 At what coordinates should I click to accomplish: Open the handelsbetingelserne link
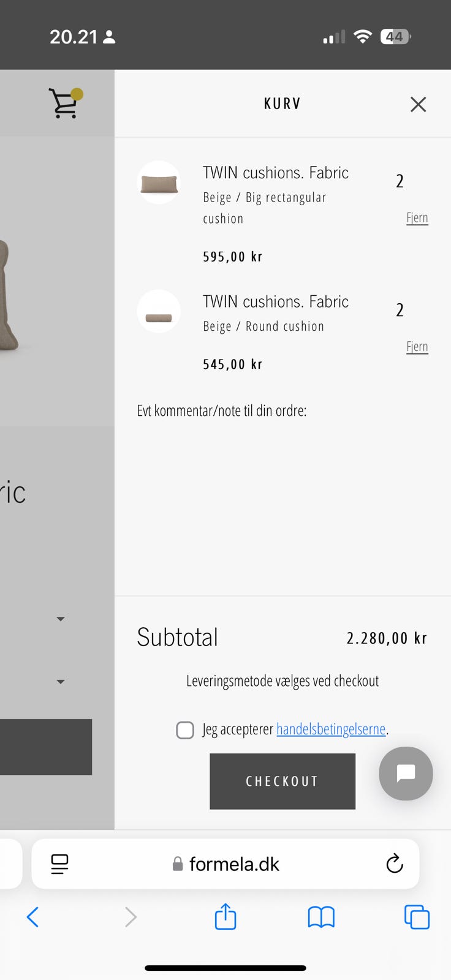click(331, 729)
